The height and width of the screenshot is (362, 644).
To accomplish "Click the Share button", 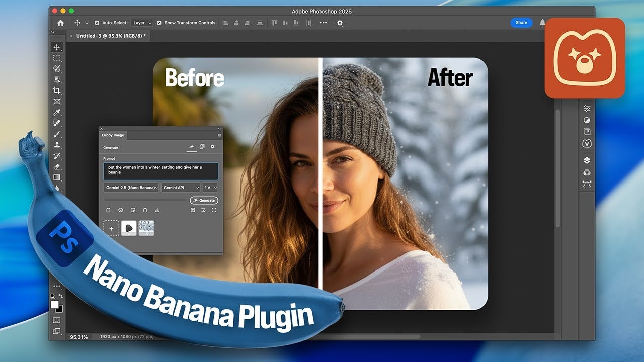I will click(521, 23).
